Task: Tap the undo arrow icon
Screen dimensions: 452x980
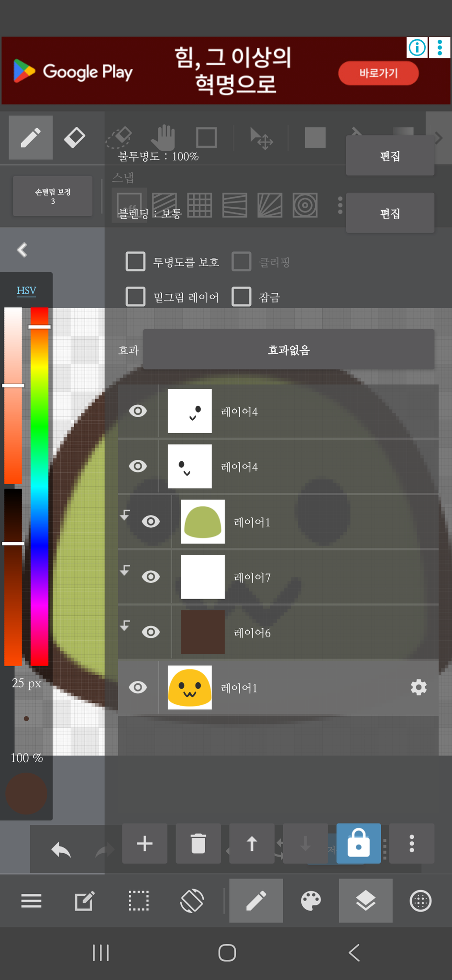Action: (x=61, y=850)
